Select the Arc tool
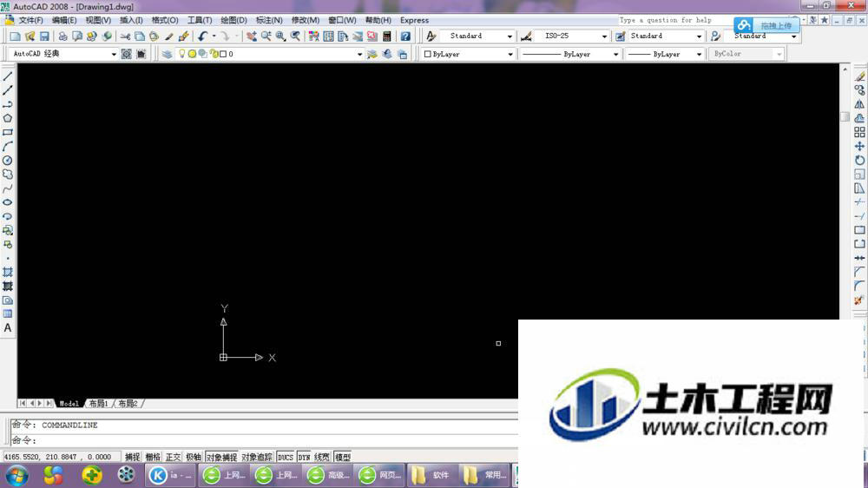The width and height of the screenshot is (868, 488). [x=8, y=146]
